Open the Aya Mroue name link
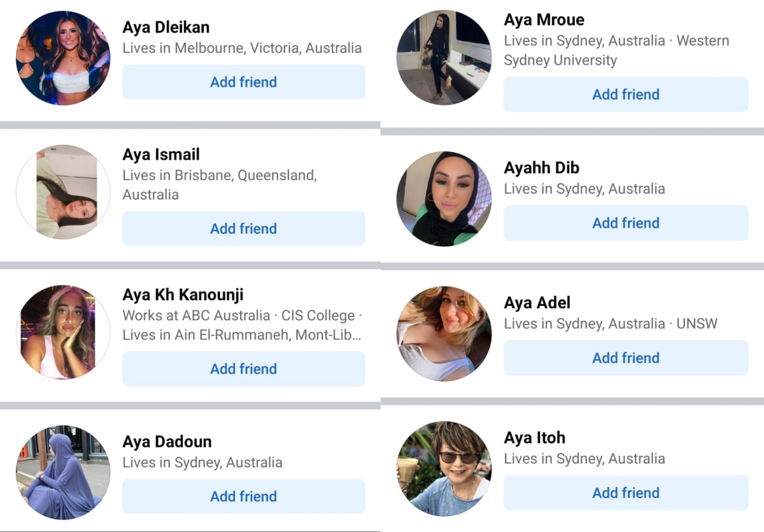Viewport: 764px width, 532px height. (544, 20)
